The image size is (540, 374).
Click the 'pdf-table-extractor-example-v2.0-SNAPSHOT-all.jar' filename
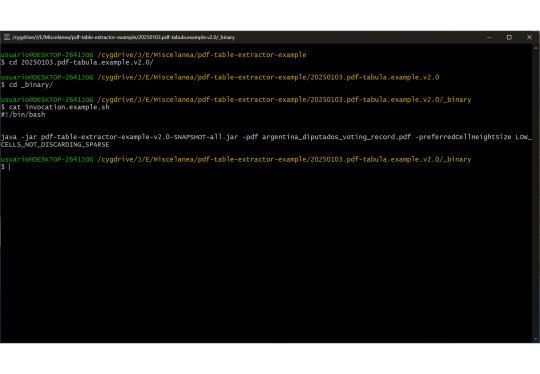139,137
